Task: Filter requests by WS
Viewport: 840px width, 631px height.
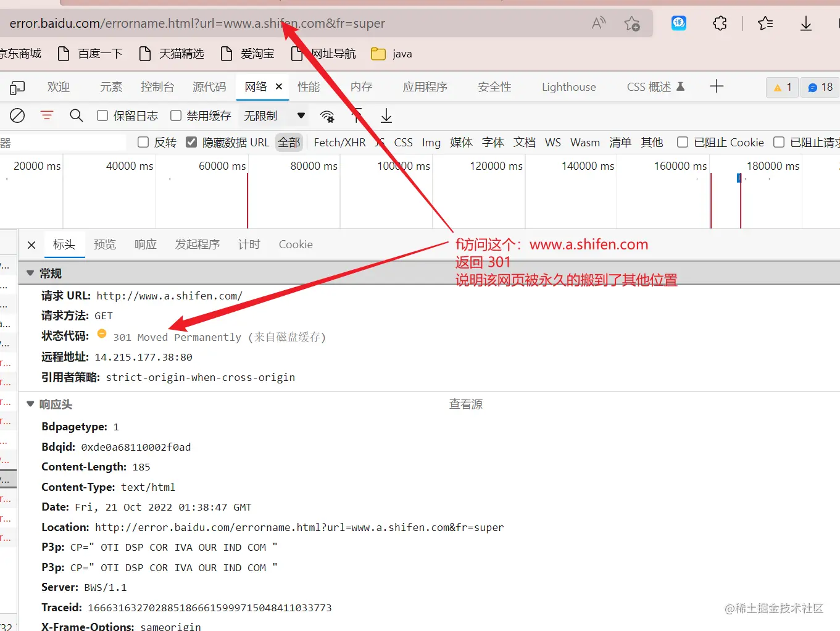Action: click(x=553, y=143)
